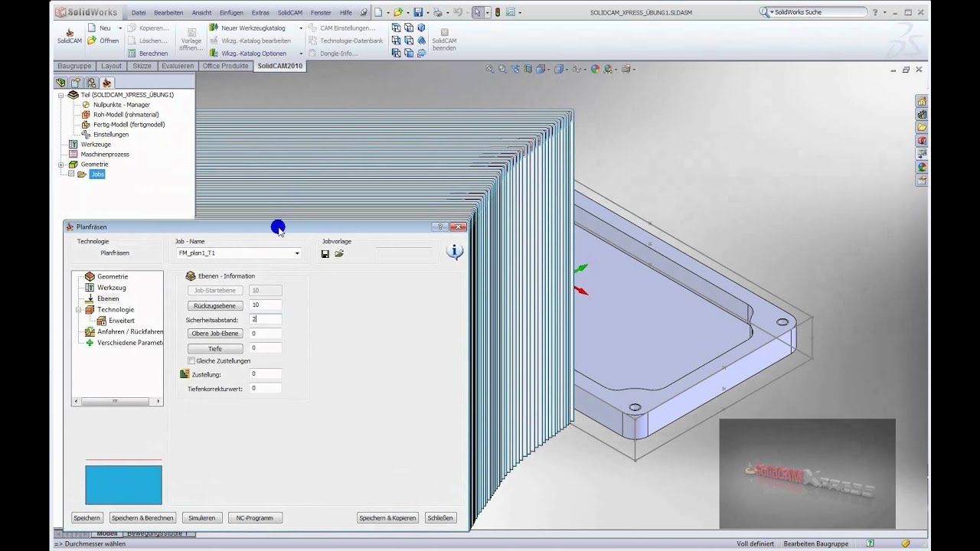The height and width of the screenshot is (551, 980).
Task: Collapse the Technologie node in dialog tree
Action: coord(78,310)
